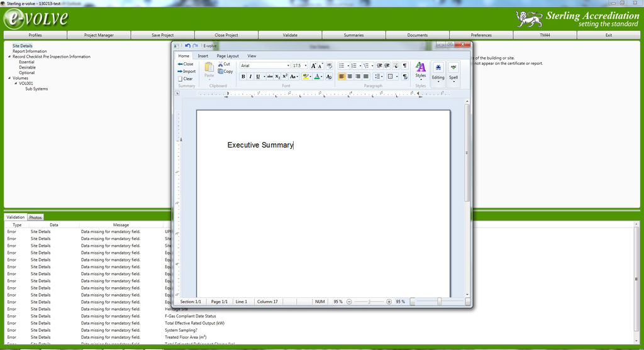Viewport: 644px width, 350px height.
Task: Switch to the Page Layout ribbon tab
Action: [x=228, y=56]
